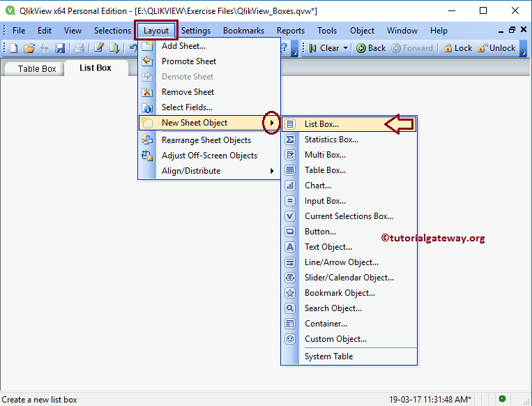Image resolution: width=532 pixels, height=406 pixels.
Task: Choose List Box... from the submenu
Action: (x=349, y=124)
